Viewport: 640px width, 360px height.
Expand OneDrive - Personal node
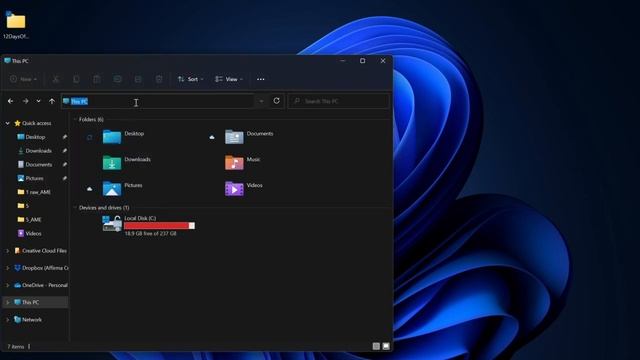[x=7, y=285]
